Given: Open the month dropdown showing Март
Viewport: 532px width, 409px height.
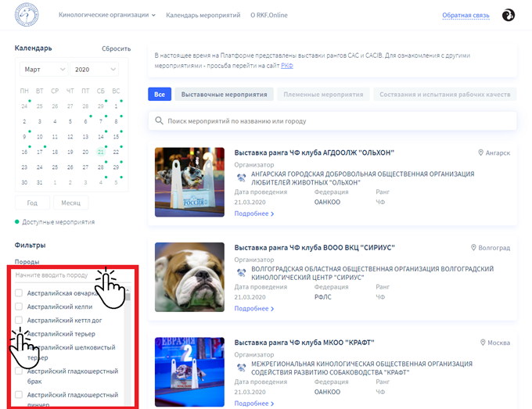Looking at the screenshot, I should pyautogui.click(x=42, y=70).
